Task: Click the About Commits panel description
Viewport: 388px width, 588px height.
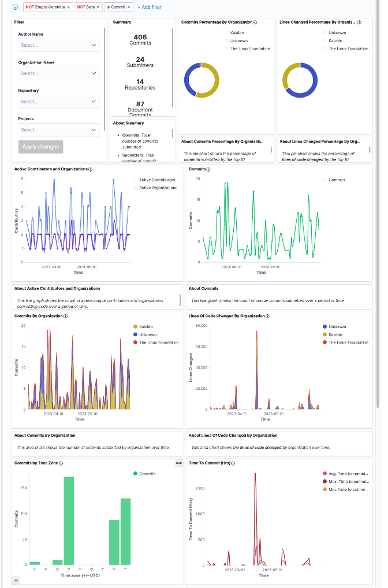Action: 268,301
